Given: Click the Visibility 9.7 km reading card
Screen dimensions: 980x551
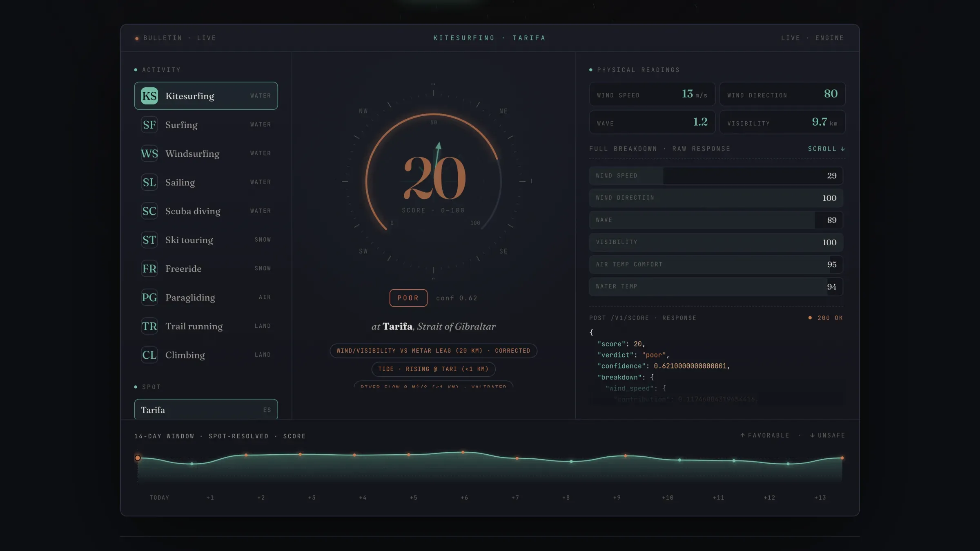Looking at the screenshot, I should 782,122.
